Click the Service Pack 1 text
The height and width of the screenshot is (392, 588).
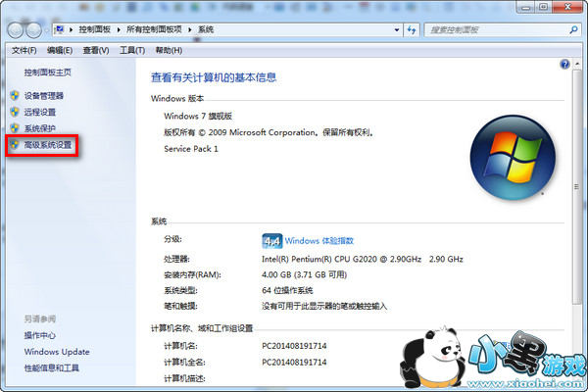(191, 149)
